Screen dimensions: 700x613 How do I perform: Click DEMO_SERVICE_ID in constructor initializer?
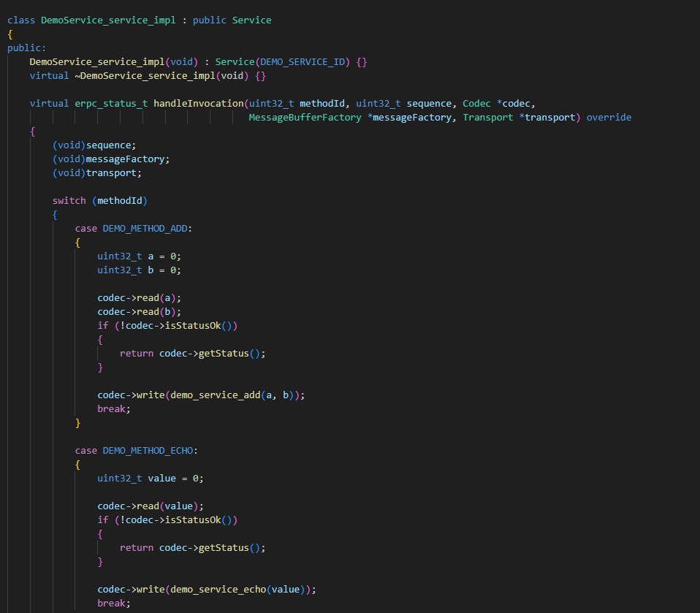tap(303, 62)
